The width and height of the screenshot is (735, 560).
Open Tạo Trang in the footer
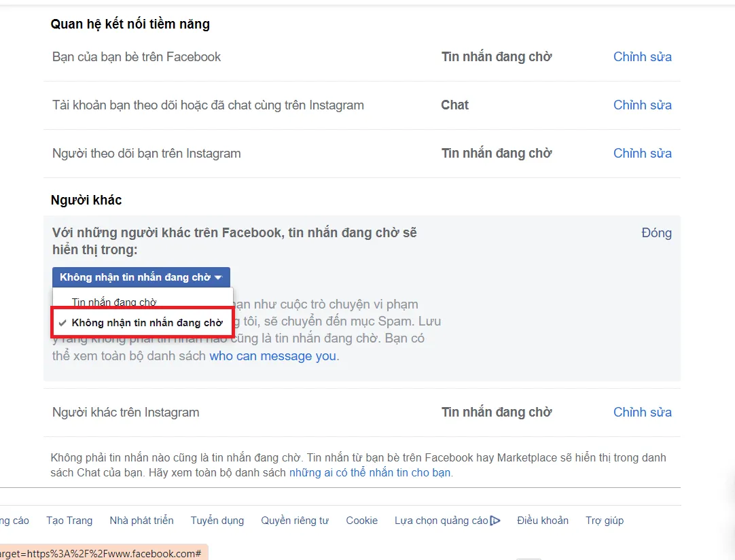[x=69, y=520]
